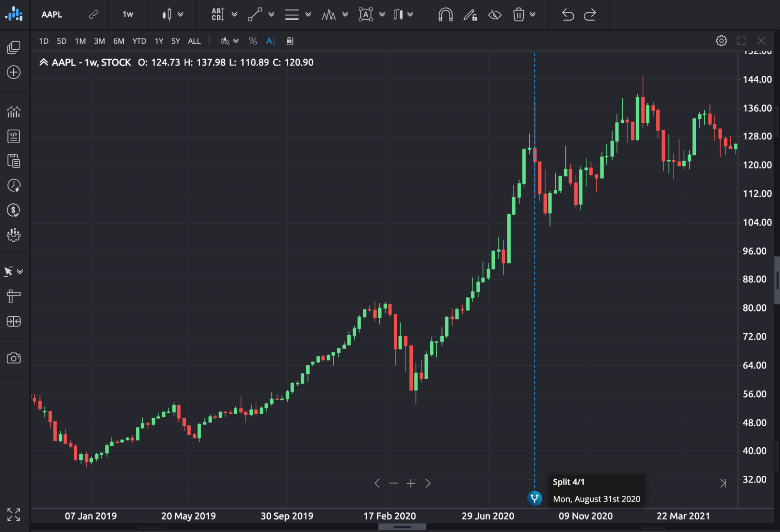Click the crosshair ruler tool icon
780x532 pixels.
coord(14,296)
